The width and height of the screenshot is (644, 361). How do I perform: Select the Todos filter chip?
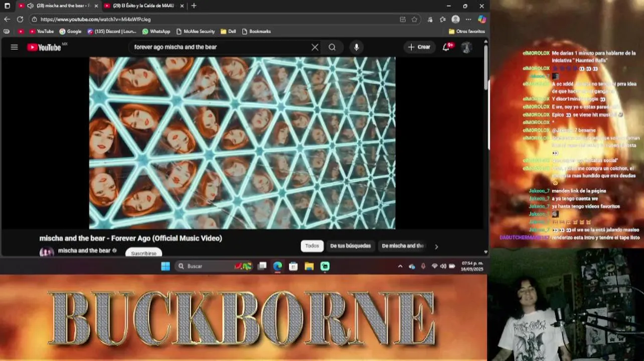click(x=312, y=246)
